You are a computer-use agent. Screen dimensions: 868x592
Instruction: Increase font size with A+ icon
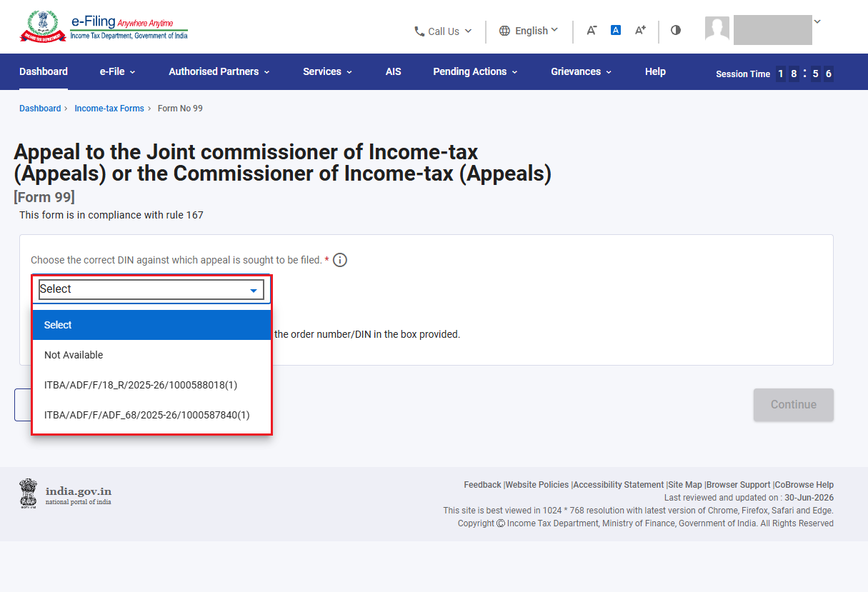(640, 30)
